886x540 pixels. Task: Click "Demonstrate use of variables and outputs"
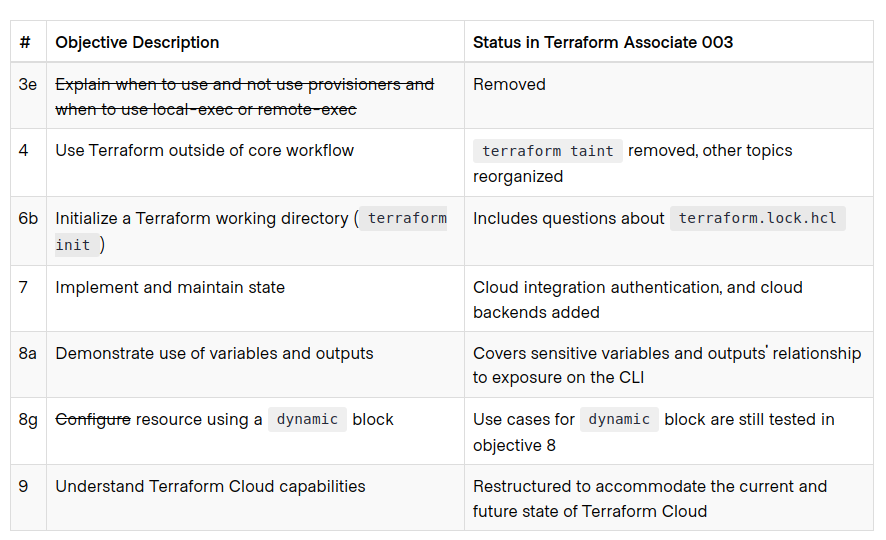click(x=214, y=354)
